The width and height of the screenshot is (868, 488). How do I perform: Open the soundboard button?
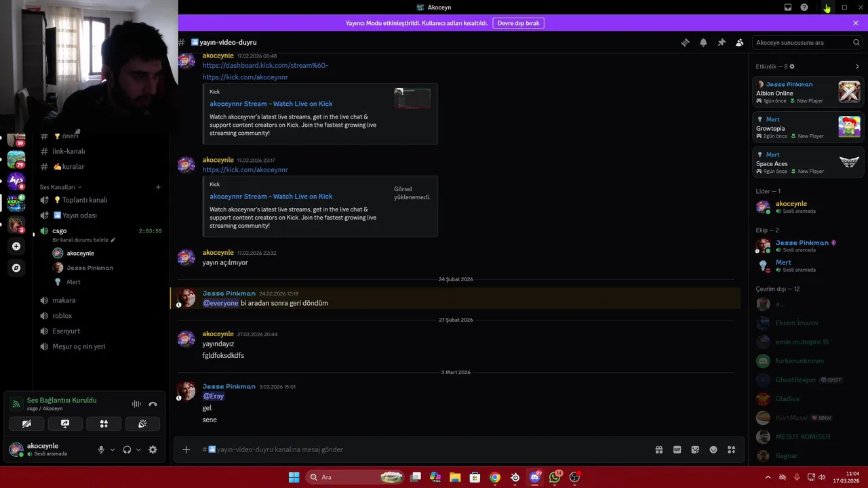142,424
